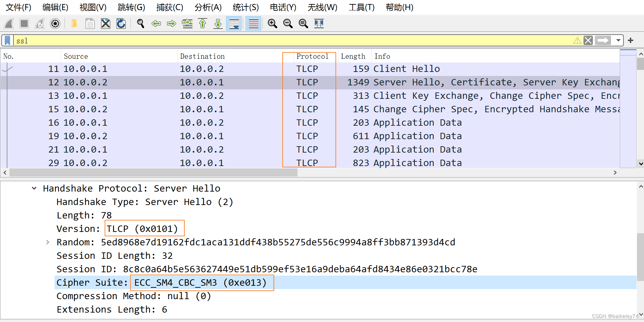
Task: Find a packet with magnifier icon
Action: pyautogui.click(x=141, y=24)
